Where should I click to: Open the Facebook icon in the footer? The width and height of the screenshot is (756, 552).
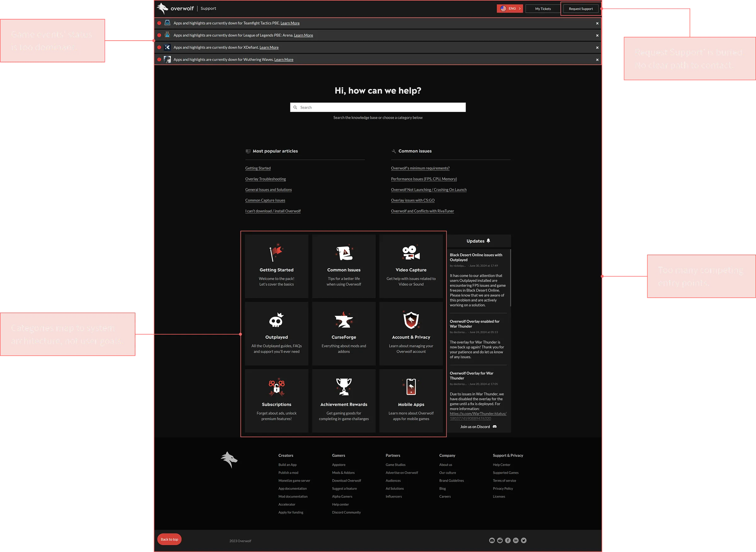point(508,540)
